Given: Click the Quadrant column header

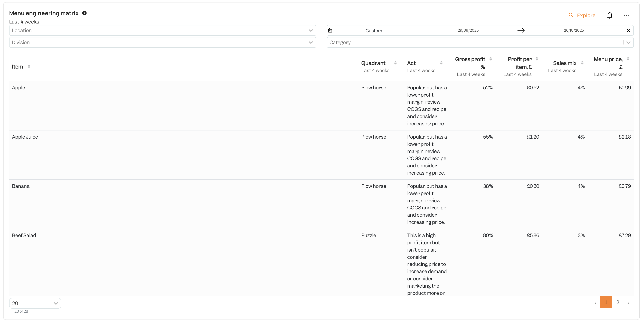Looking at the screenshot, I should click(373, 63).
